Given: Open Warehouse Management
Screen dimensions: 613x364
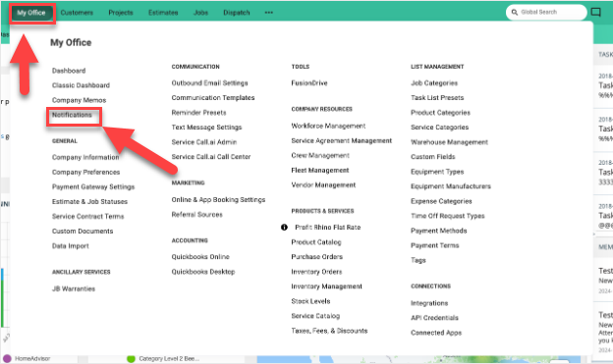Looking at the screenshot, I should pos(449,142).
